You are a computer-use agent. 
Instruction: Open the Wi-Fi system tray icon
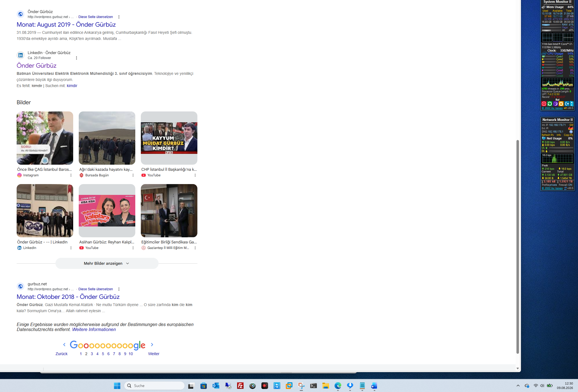coord(536,386)
